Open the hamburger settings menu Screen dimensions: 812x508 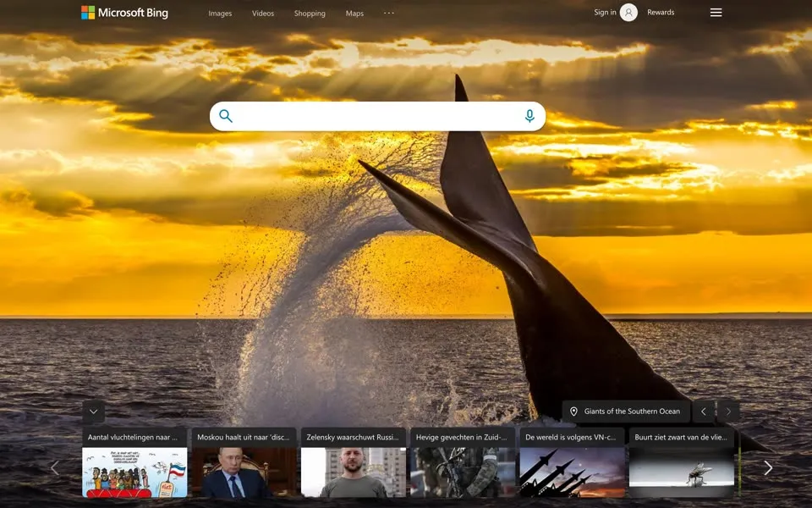coord(716,13)
